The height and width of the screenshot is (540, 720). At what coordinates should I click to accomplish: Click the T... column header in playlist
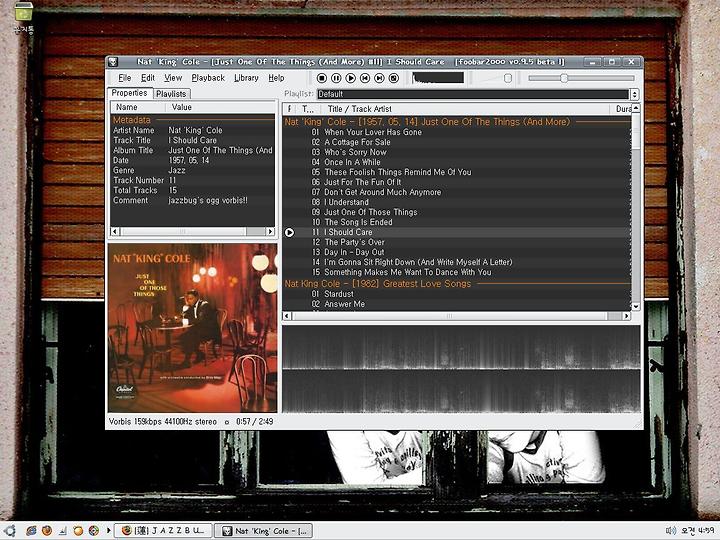tap(309, 109)
